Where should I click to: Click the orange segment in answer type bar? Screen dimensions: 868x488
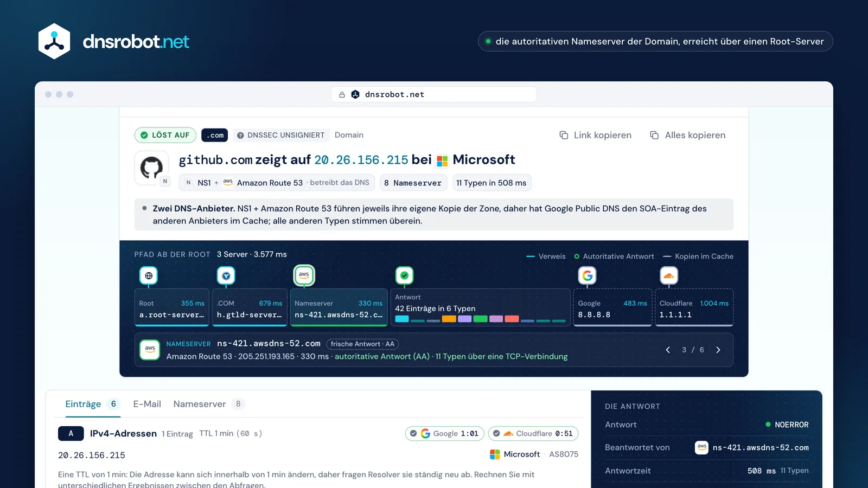pyautogui.click(x=449, y=319)
